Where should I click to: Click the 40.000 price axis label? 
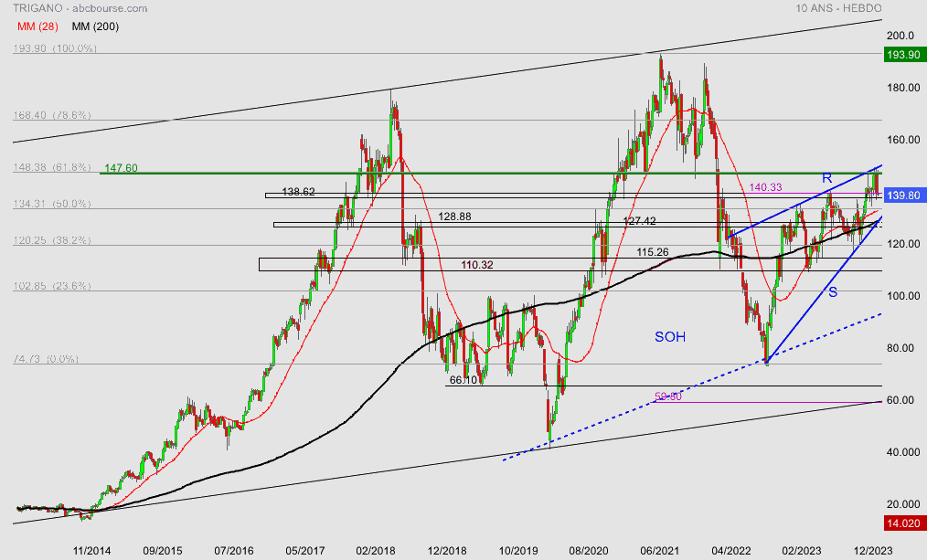click(903, 452)
